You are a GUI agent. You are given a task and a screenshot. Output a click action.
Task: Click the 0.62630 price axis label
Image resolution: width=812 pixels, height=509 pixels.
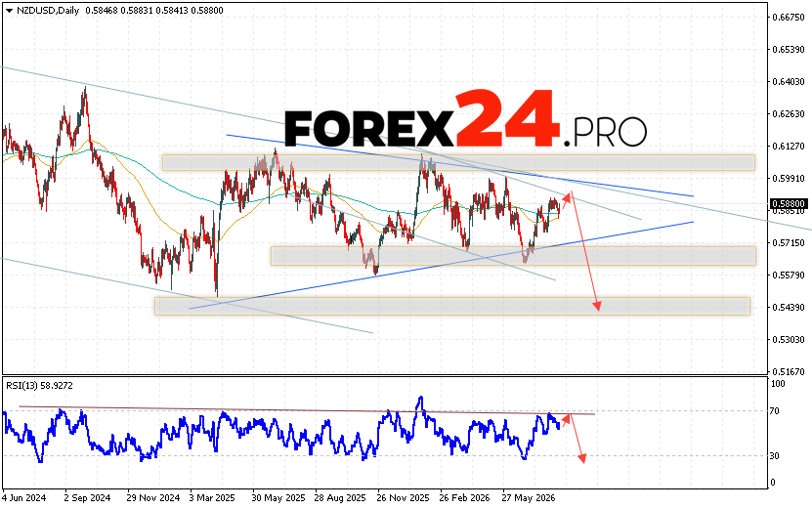789,114
